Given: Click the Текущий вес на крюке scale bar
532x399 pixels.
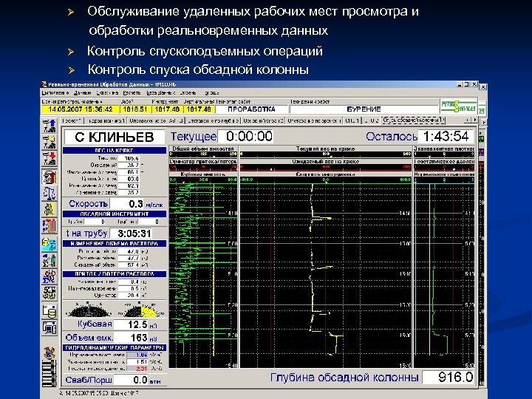Looking at the screenshot, I should (x=325, y=154).
